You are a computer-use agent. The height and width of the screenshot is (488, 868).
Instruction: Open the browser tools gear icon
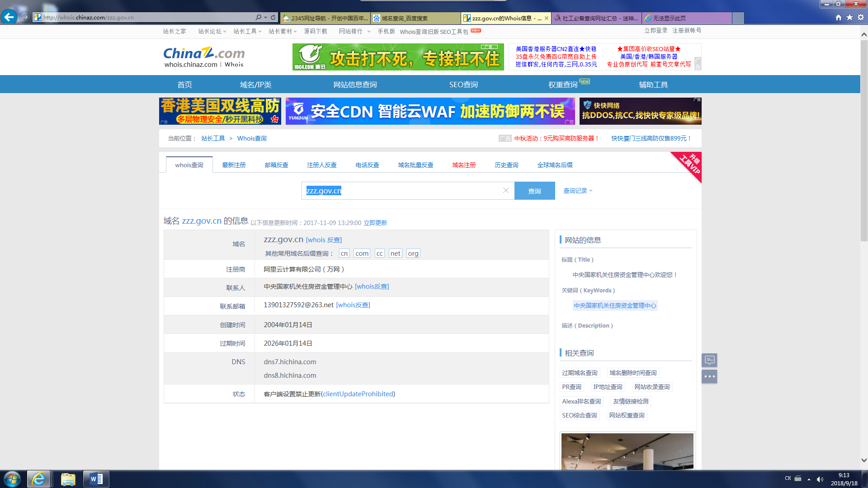861,18
